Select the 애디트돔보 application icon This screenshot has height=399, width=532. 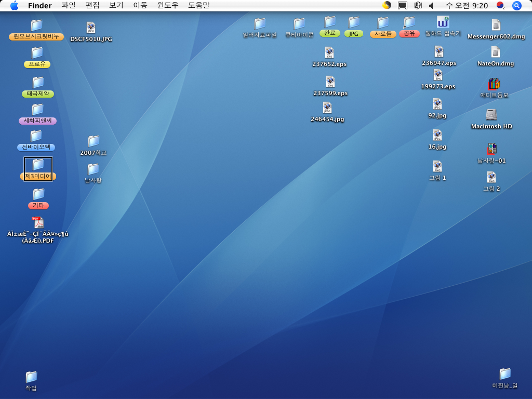tap(494, 84)
